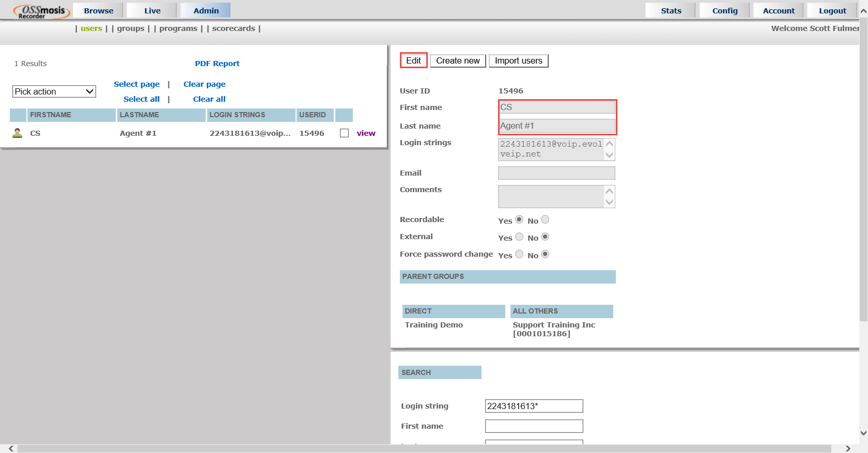The image size is (868, 453).
Task: Click the Login string search field
Action: 534,406
